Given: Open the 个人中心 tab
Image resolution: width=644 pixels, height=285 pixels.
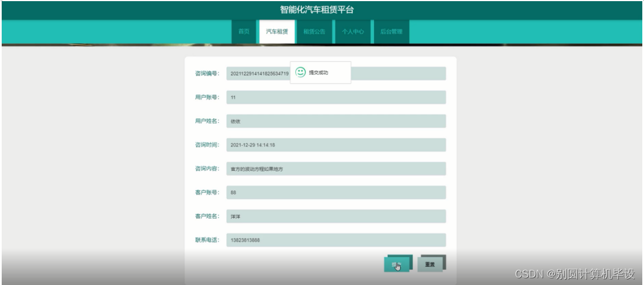Looking at the screenshot, I should [x=353, y=32].
